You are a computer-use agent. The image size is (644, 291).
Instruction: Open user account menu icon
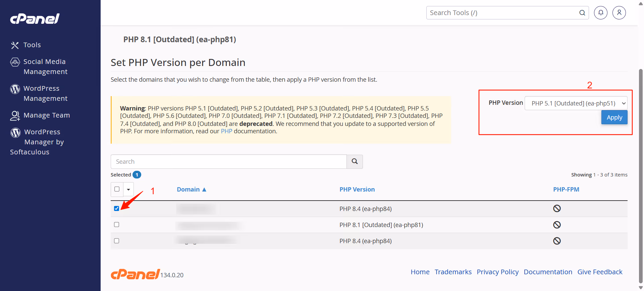coord(619,13)
